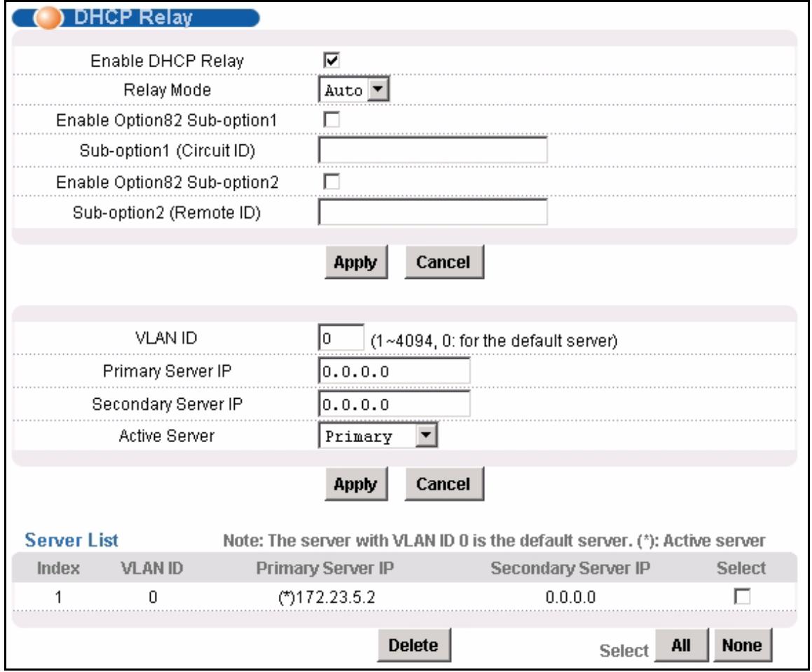Image resolution: width=812 pixels, height=672 pixels.
Task: Enable Option82 Sub-option2 checkbox
Action: pyautogui.click(x=331, y=182)
